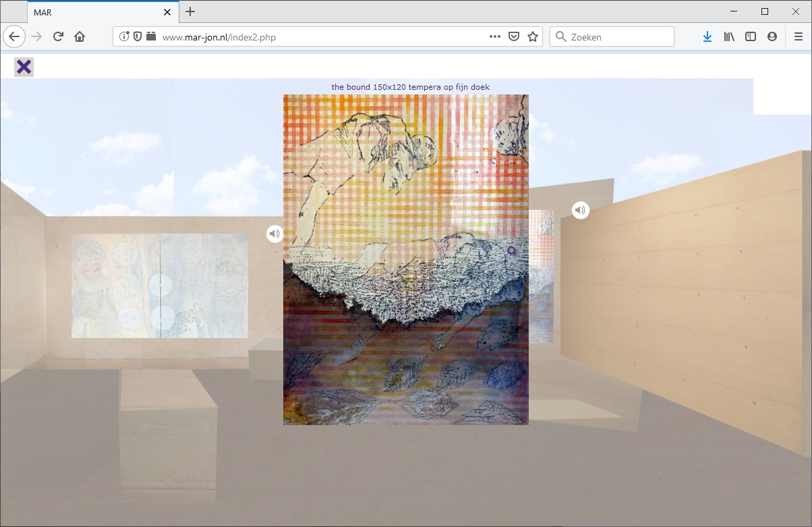812x527 pixels.
Task: Go back to the previous page
Action: coord(14,37)
